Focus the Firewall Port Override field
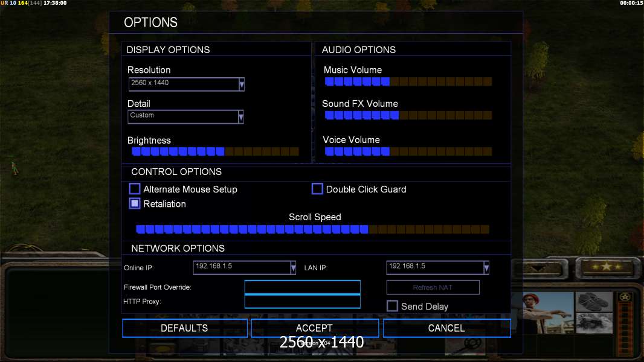 click(302, 287)
